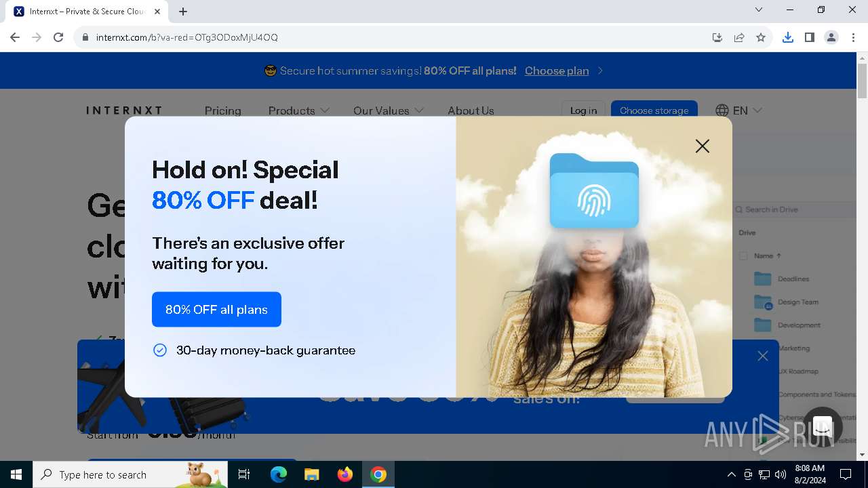Image resolution: width=868 pixels, height=488 pixels.
Task: Click the Windows taskbar search box
Action: (x=130, y=474)
